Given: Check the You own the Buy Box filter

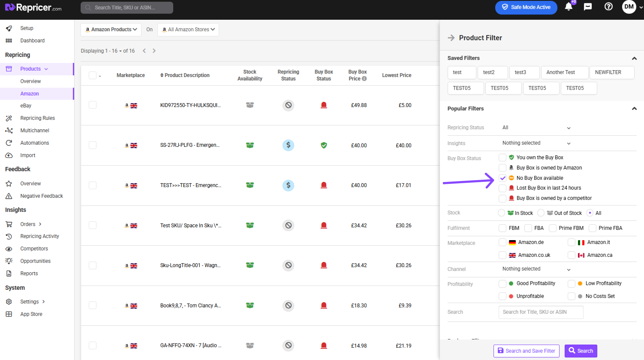Looking at the screenshot, I should coord(502,157).
